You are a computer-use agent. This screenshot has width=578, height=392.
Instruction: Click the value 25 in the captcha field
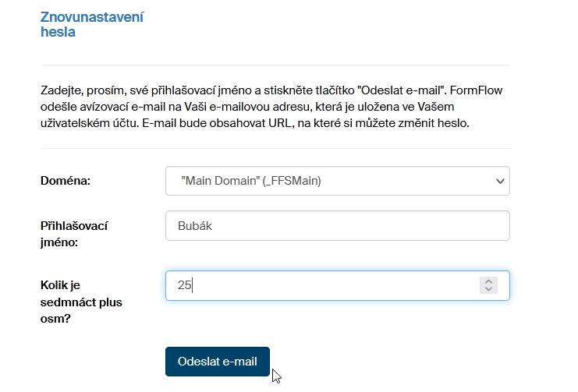click(x=185, y=285)
